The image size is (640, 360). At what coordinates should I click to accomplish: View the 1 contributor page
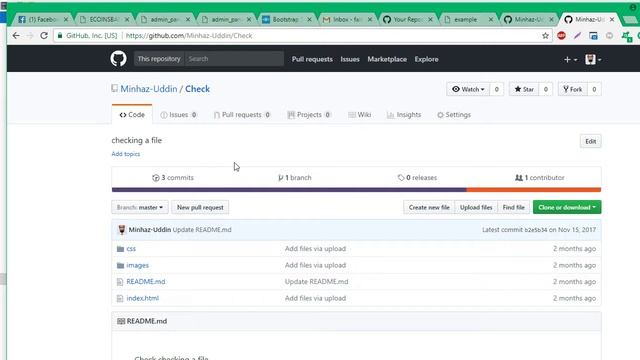point(540,178)
